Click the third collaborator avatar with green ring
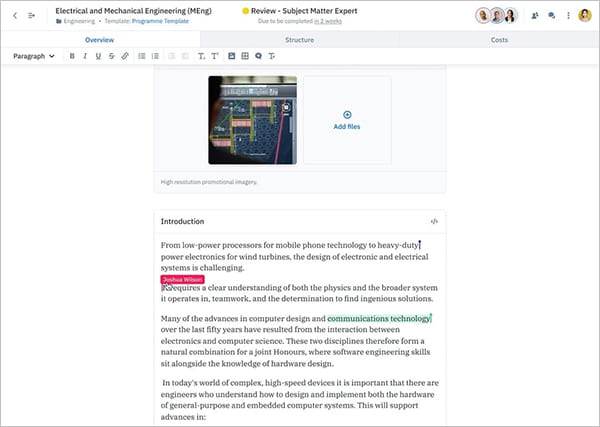The image size is (600, 427). (x=510, y=16)
